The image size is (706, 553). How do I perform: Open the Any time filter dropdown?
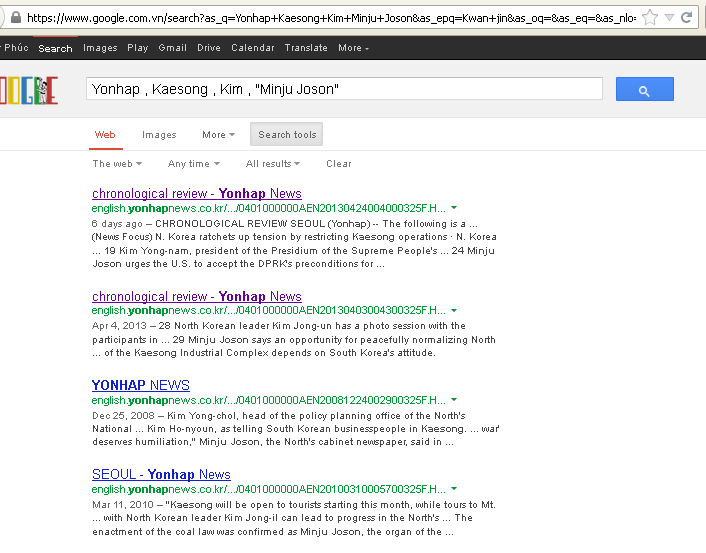(194, 163)
